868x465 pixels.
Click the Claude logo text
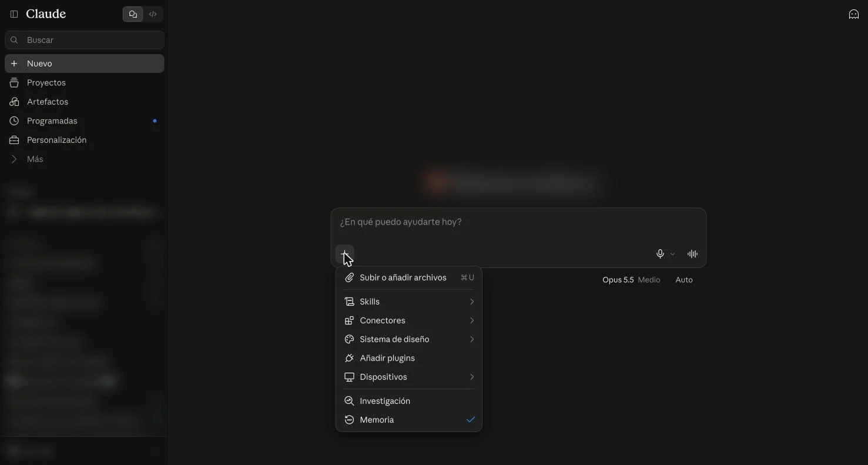pos(46,14)
